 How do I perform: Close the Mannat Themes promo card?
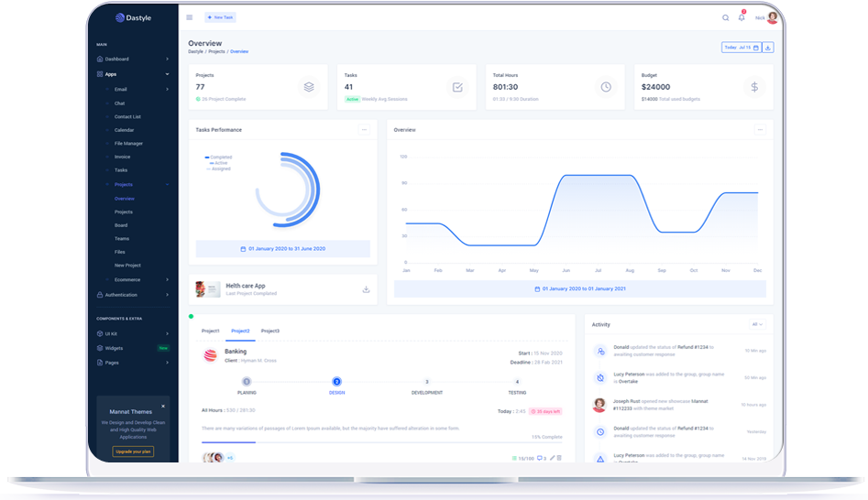163,406
